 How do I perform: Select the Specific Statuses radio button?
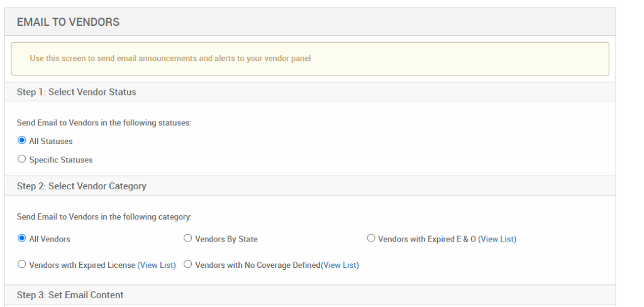click(x=22, y=159)
